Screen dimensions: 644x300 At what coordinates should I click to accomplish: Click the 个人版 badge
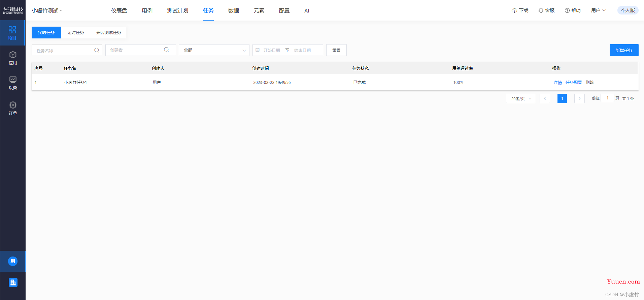(628, 10)
